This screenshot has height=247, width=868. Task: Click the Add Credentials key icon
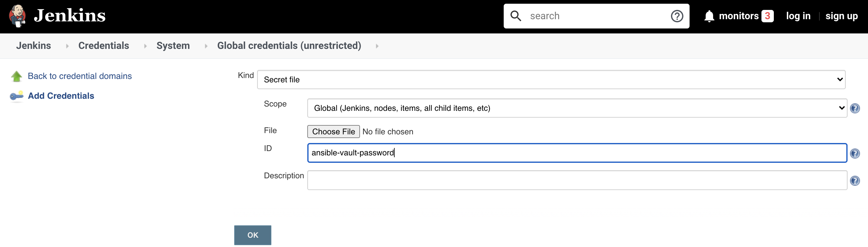(16, 96)
